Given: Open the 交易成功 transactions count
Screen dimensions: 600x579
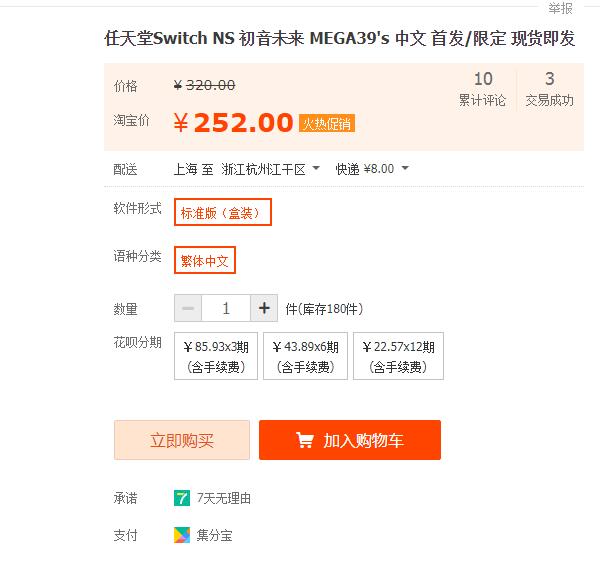Looking at the screenshot, I should 549,90.
